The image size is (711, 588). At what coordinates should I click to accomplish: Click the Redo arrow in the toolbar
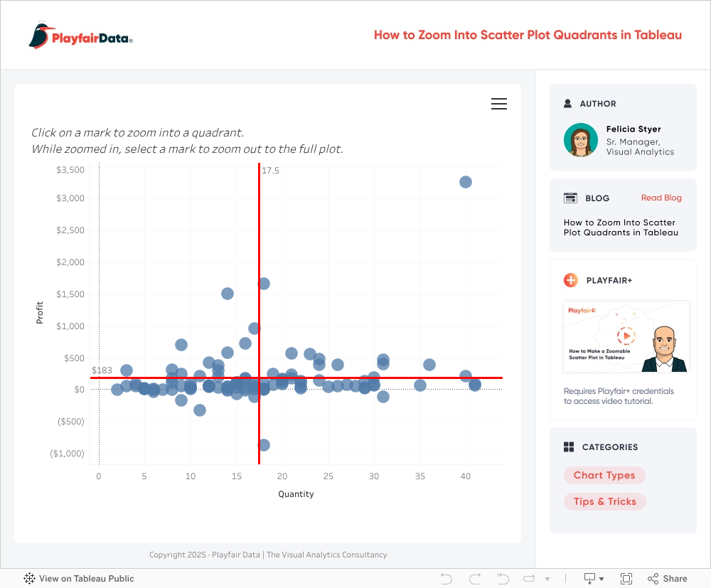point(475,579)
